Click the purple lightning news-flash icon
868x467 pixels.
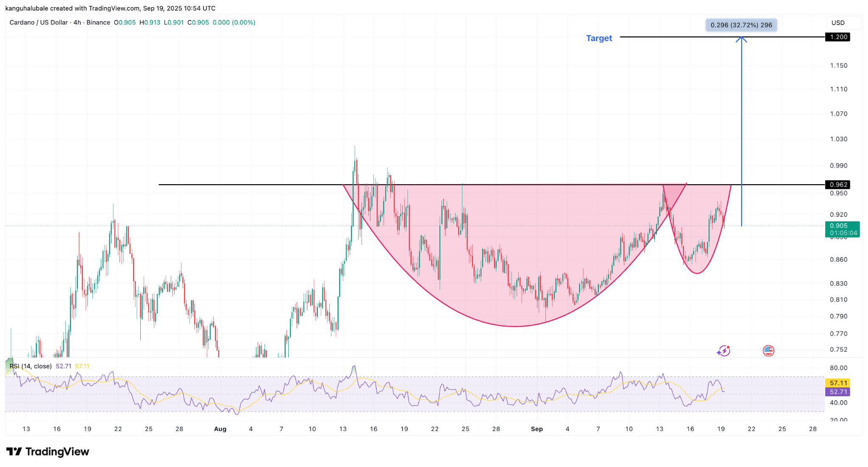723,351
